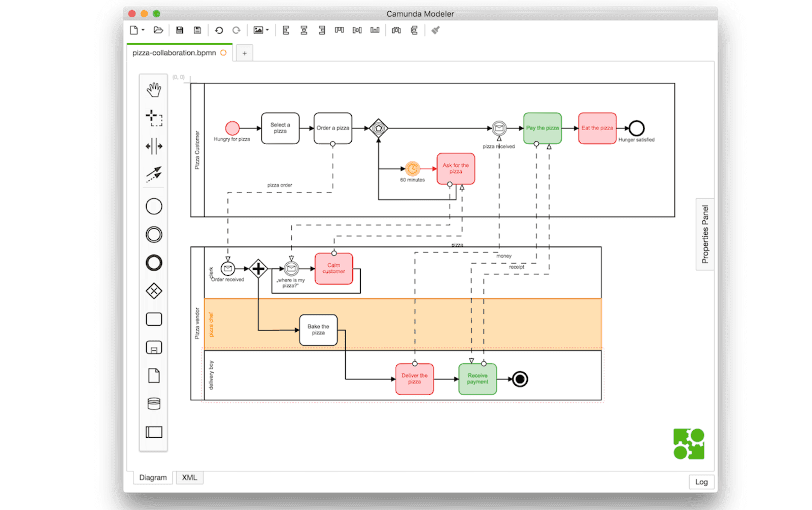Select the pizza-collaboration.bpmn tab
The height and width of the screenshot is (510, 812).
pos(175,52)
